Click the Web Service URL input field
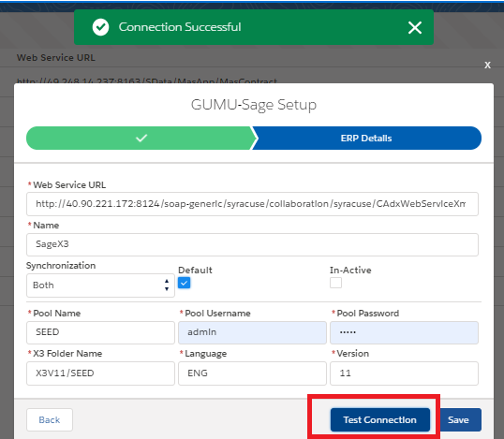Image resolution: width=504 pixels, height=439 pixels. [x=252, y=204]
